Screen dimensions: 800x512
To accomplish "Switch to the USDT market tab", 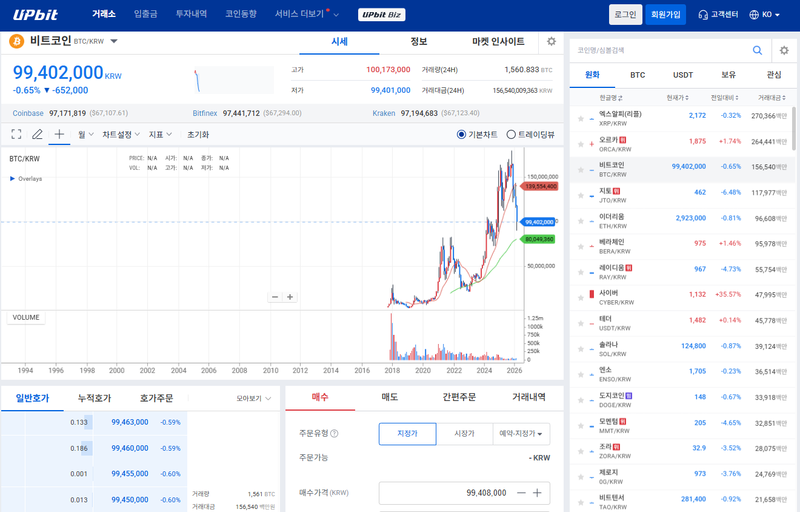I will [x=683, y=74].
